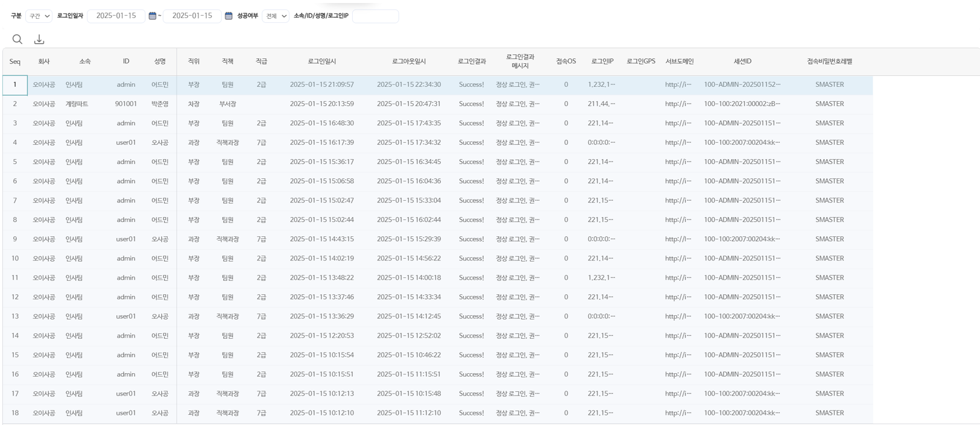The width and height of the screenshot is (980, 425).
Task: Click login time 2025-01-15 16:48:30
Action: pyautogui.click(x=322, y=124)
